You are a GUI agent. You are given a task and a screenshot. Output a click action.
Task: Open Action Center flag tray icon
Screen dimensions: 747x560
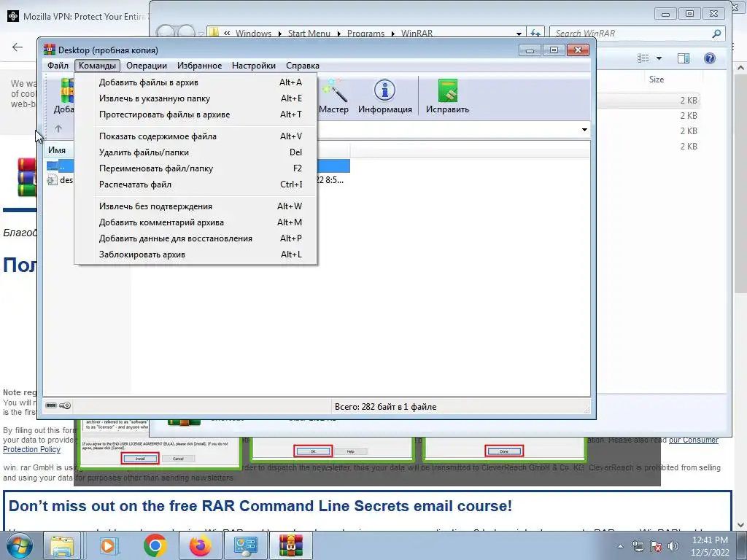coord(656,546)
